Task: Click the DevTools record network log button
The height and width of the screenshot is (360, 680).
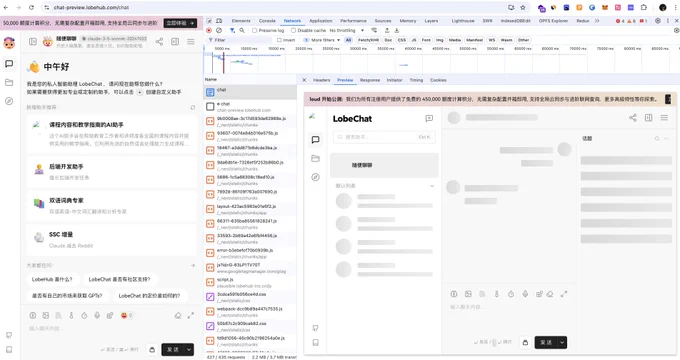Action: 209,30
